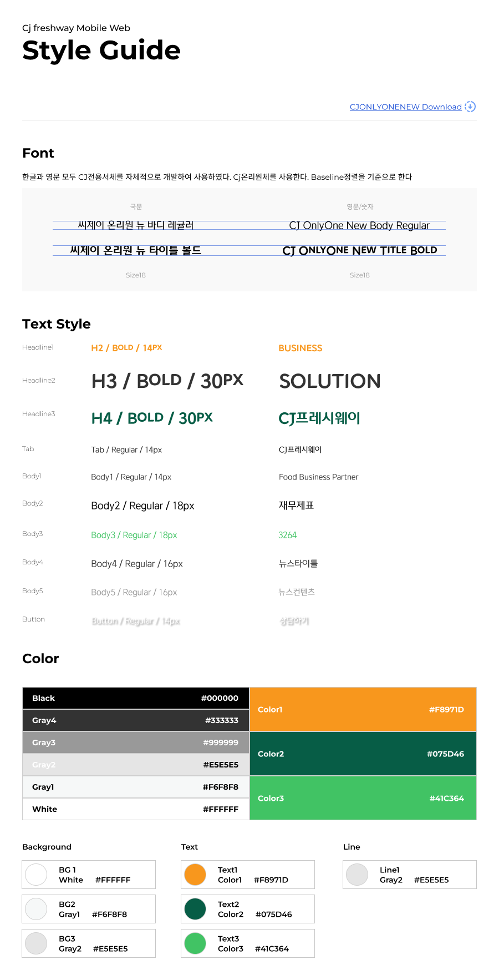Screen dimensions: 499x980
Task: Click the Color section heading
Action: pos(40,659)
